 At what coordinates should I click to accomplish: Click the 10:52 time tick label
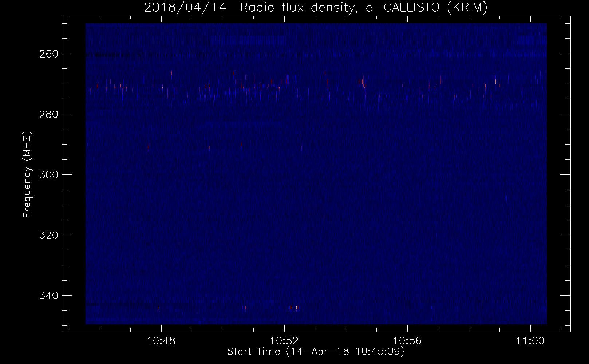tap(284, 341)
